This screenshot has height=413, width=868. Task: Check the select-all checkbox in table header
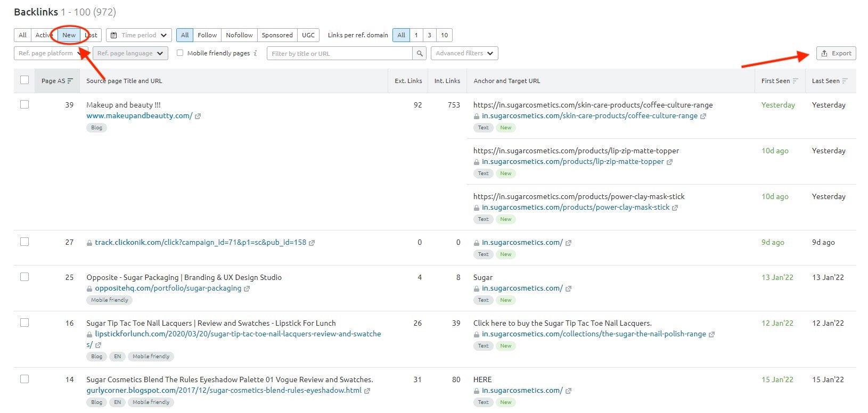24,80
